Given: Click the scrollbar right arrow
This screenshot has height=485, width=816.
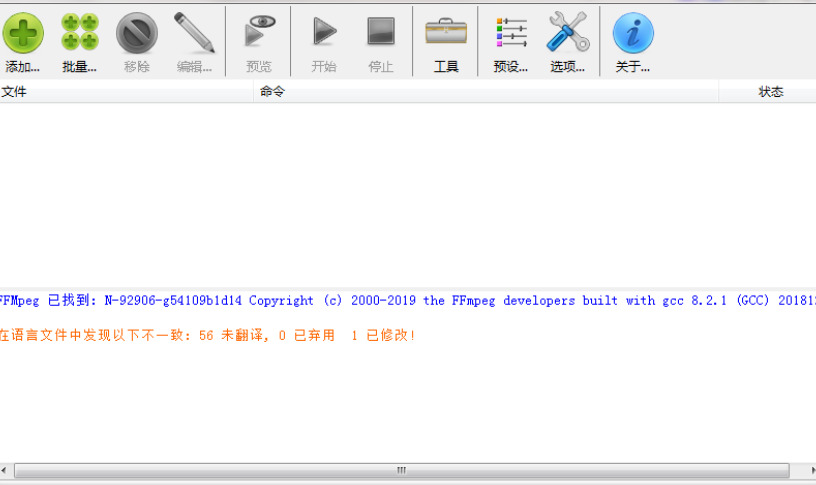Looking at the screenshot, I should coord(812,470).
